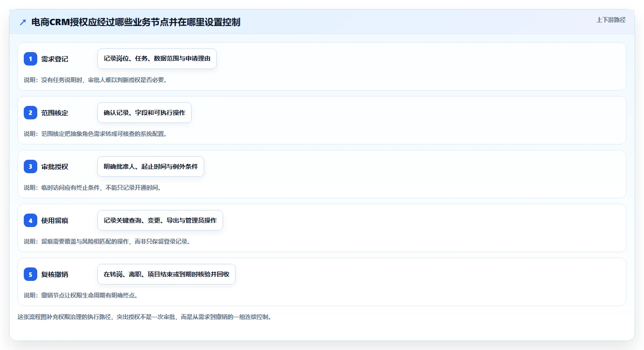Select the 需求登记 step name
Screen dimensions: 644x350
(55, 59)
